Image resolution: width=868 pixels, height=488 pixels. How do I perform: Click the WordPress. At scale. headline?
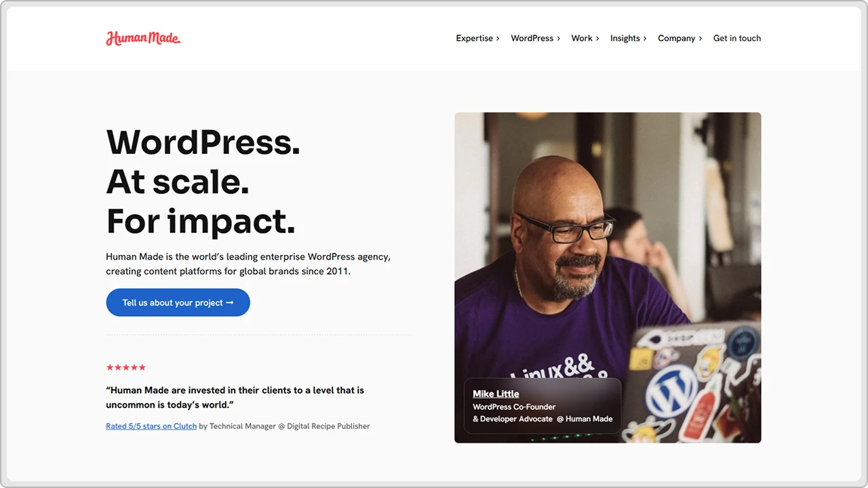point(203,182)
